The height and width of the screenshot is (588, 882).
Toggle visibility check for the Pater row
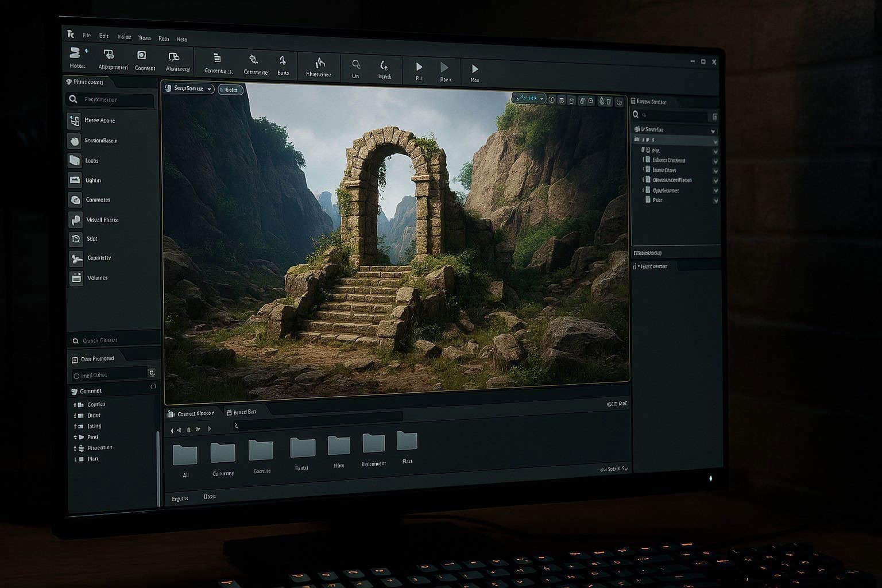(x=715, y=200)
